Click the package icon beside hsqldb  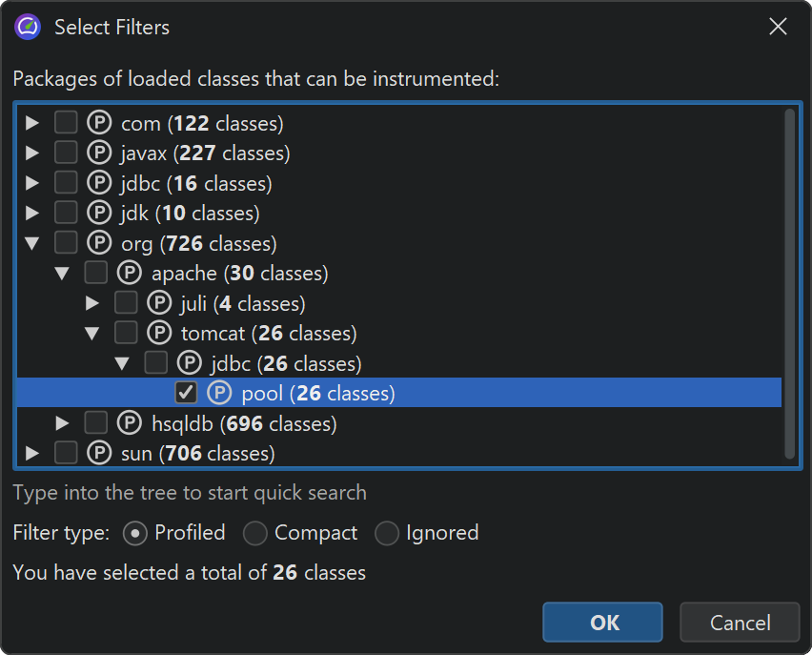pyautogui.click(x=130, y=422)
